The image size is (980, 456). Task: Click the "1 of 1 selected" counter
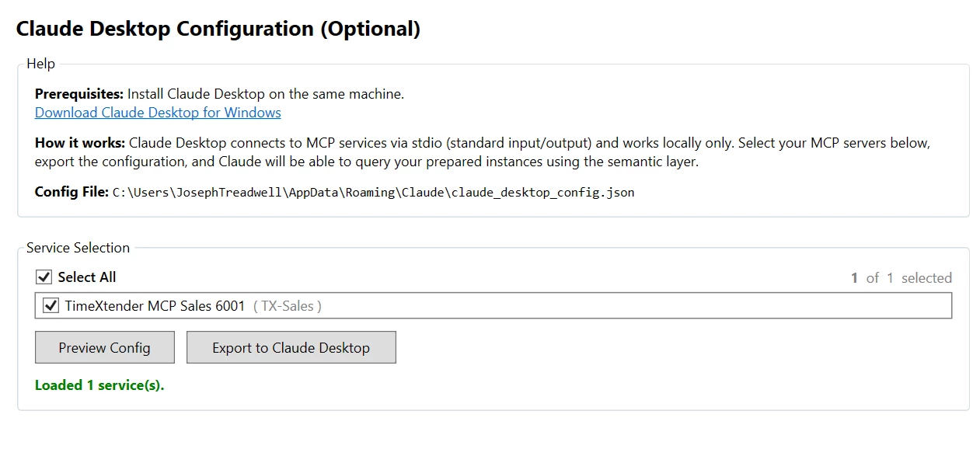[901, 278]
